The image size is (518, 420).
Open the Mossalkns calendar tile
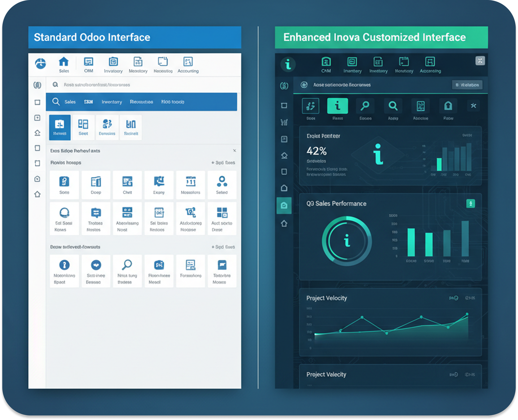[190, 185]
